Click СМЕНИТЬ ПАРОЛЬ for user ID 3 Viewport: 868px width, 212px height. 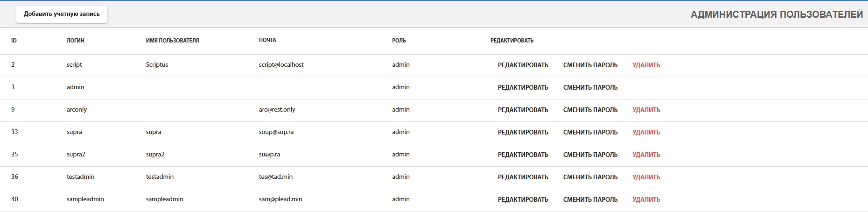(590, 88)
